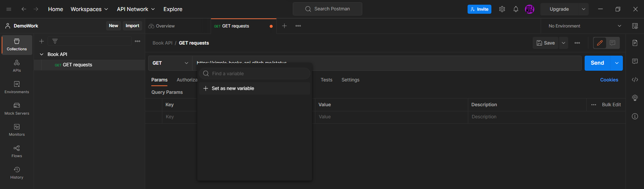Open the lightbulb related requests icon
The height and width of the screenshot is (189, 644).
[634, 98]
